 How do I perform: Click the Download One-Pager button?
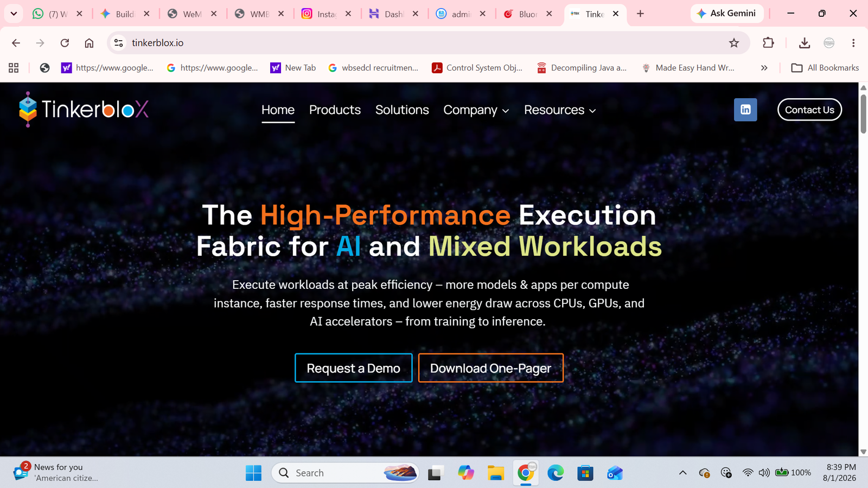point(491,368)
